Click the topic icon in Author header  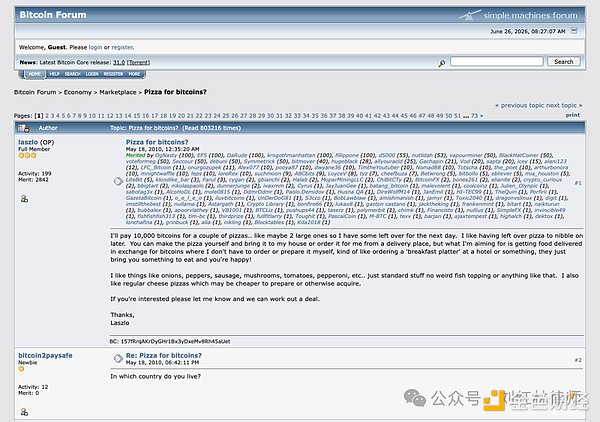24,128
